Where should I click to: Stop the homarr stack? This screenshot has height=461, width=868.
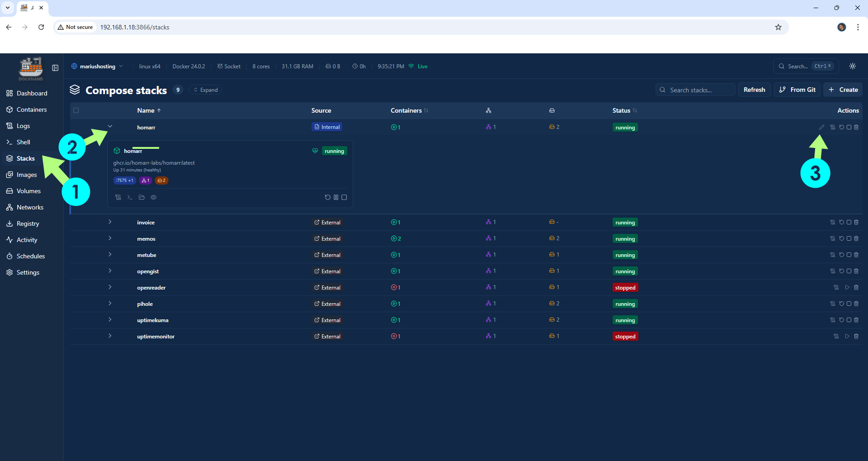(849, 127)
